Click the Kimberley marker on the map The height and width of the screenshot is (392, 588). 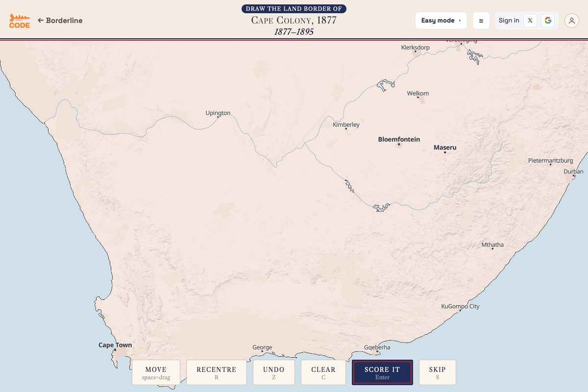point(346,128)
